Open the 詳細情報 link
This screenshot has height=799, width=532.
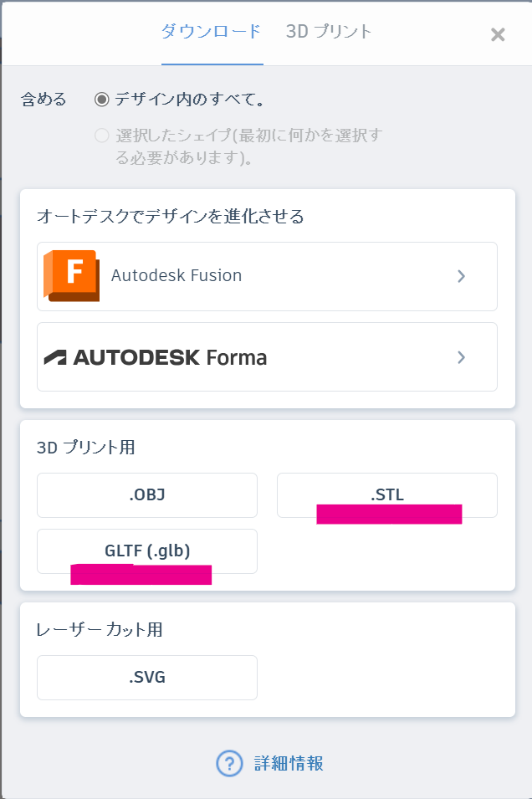coord(289,763)
